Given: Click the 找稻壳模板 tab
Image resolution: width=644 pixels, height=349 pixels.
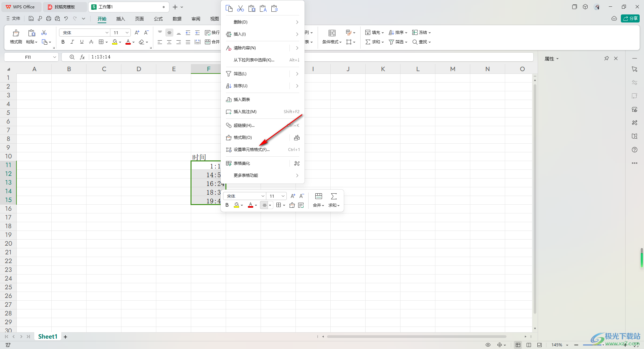Looking at the screenshot, I should (x=65, y=7).
